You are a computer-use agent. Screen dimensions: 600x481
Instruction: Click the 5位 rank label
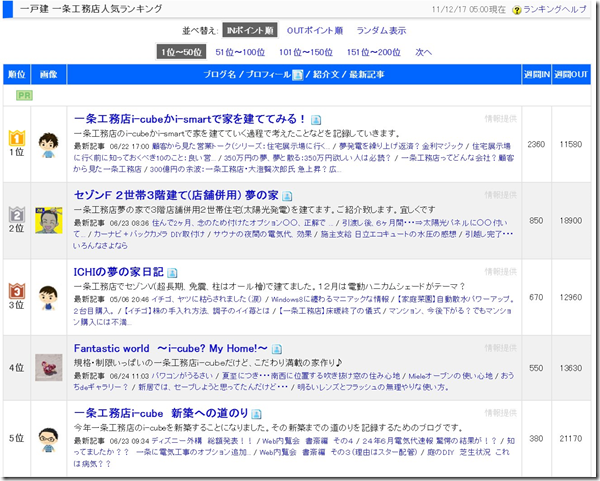[16, 439]
